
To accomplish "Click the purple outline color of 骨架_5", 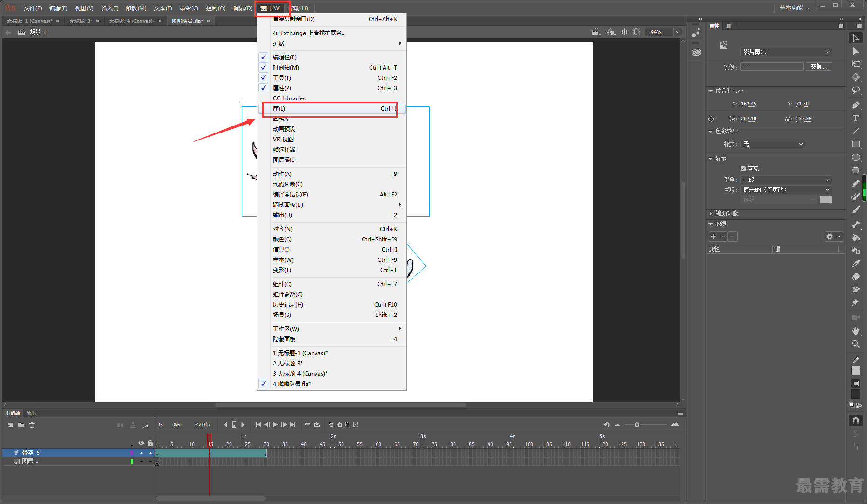I will coord(132,453).
